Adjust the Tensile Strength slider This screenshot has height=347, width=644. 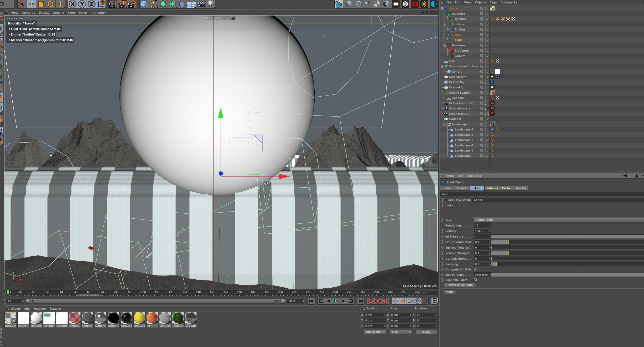(x=567, y=253)
